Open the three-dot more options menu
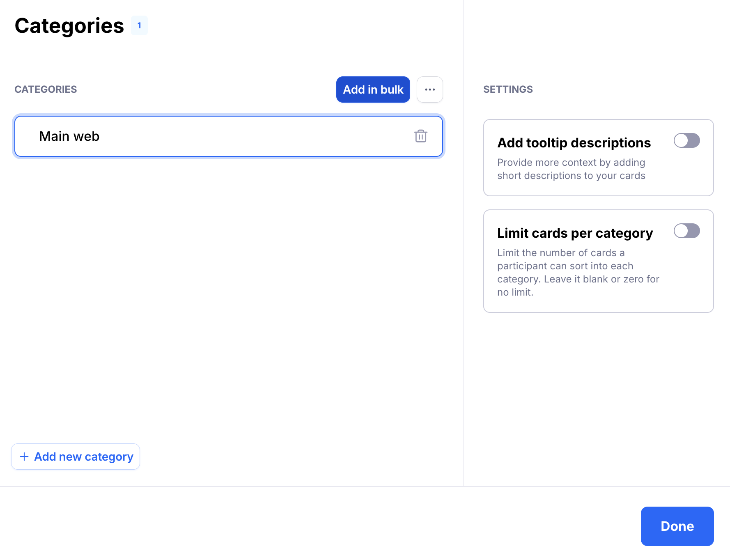 click(x=429, y=90)
